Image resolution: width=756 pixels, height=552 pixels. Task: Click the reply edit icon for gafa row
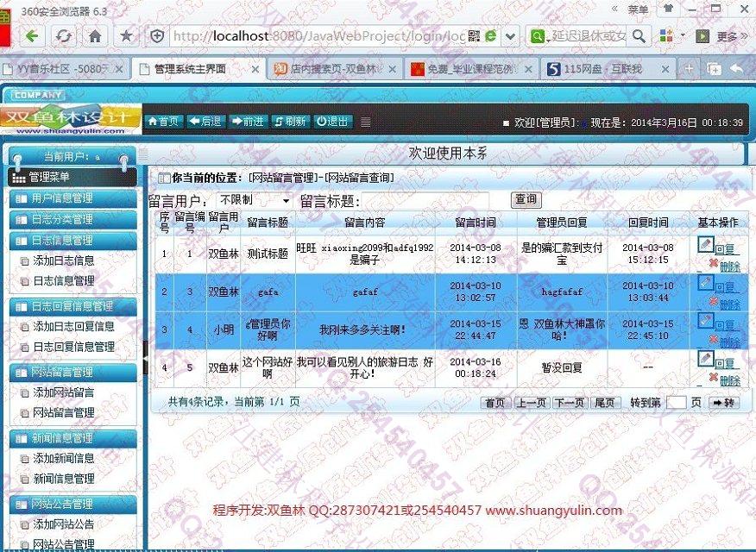[705, 283]
